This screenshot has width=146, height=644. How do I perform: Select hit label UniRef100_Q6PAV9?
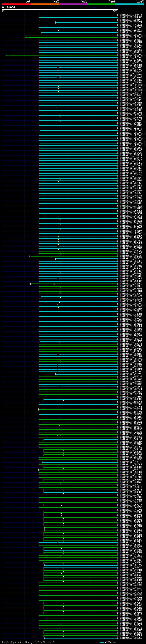pos(131,70)
